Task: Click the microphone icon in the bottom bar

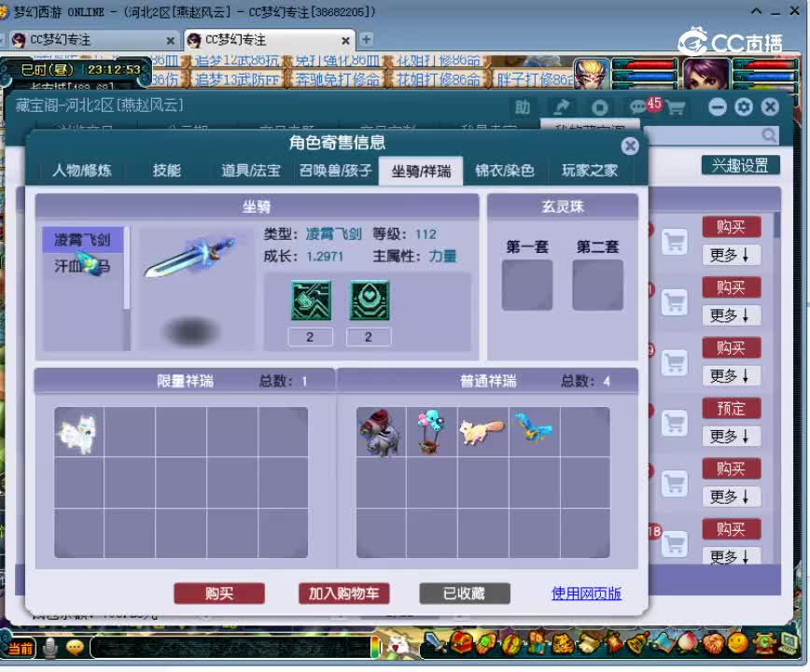Action: click(x=49, y=648)
